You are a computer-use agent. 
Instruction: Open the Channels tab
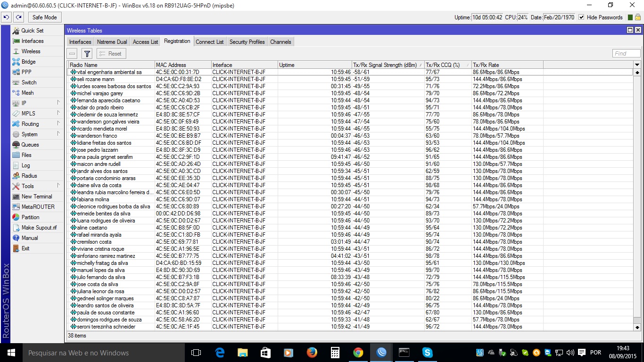(281, 42)
